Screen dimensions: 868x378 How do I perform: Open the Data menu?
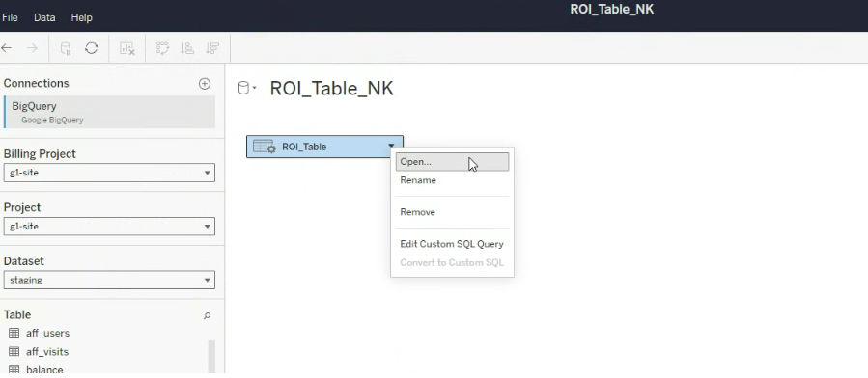coord(44,17)
